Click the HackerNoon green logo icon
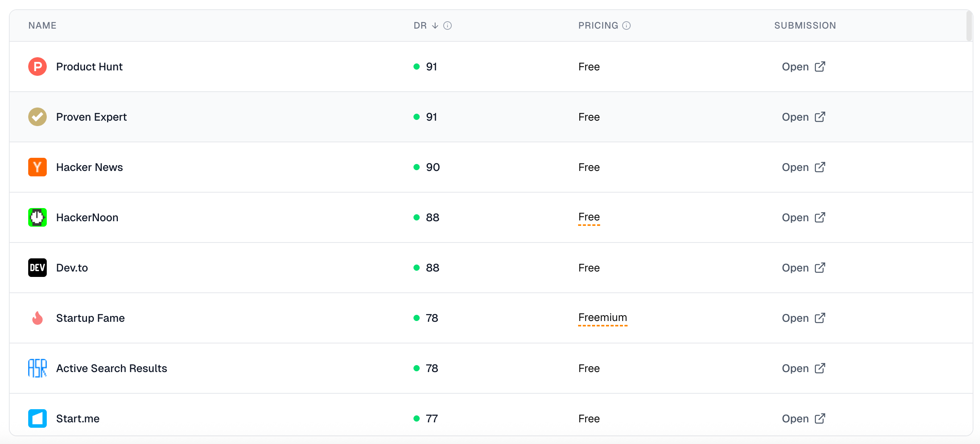This screenshot has height=444, width=980. point(37,217)
